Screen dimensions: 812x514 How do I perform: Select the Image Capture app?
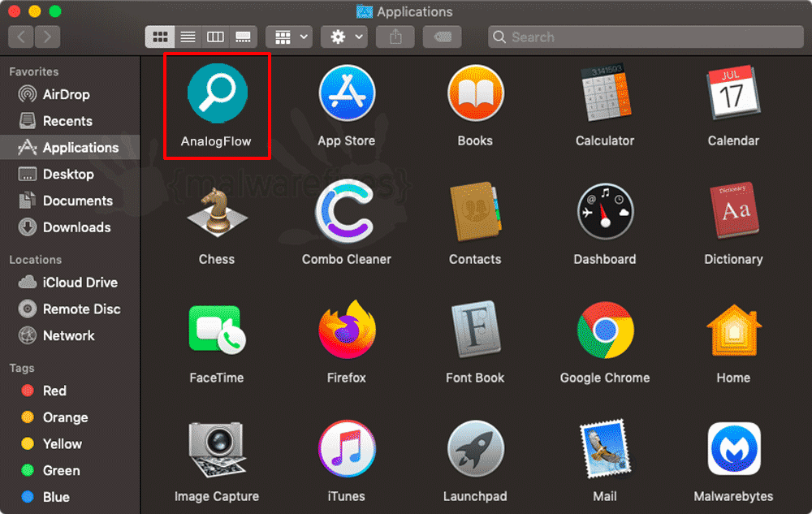tap(217, 449)
